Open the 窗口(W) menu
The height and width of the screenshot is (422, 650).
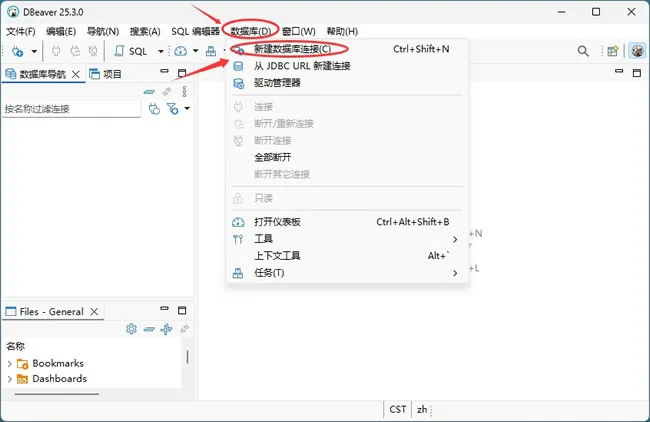click(x=298, y=32)
